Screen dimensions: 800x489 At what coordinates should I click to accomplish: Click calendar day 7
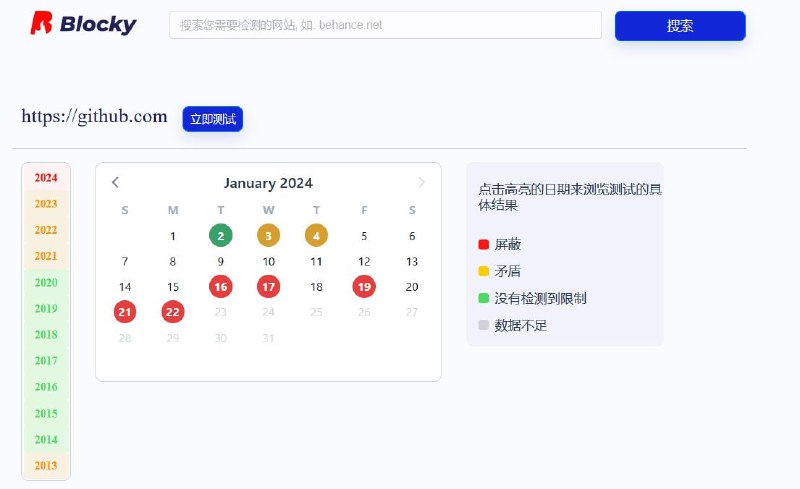pos(125,261)
